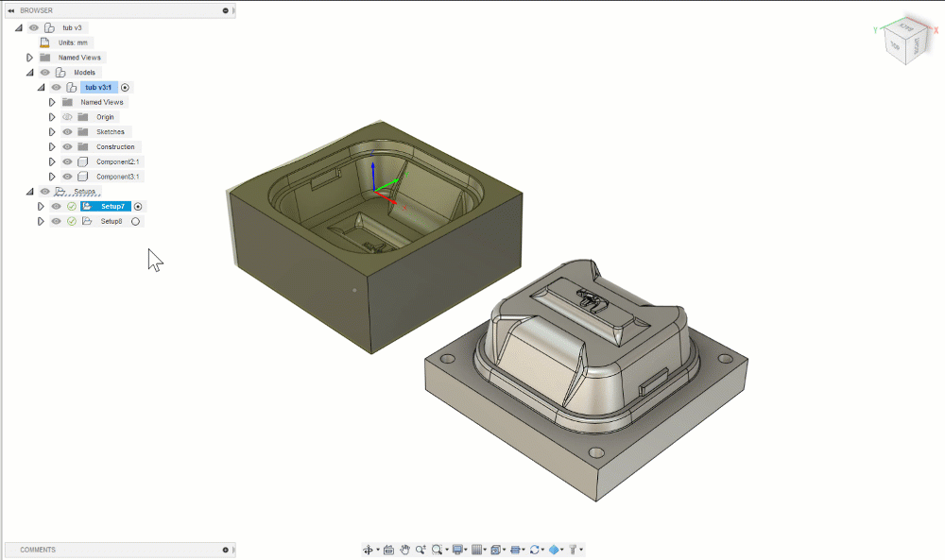This screenshot has height=560, width=945.
Task: Expand top-level Named Views folder
Action: [29, 58]
